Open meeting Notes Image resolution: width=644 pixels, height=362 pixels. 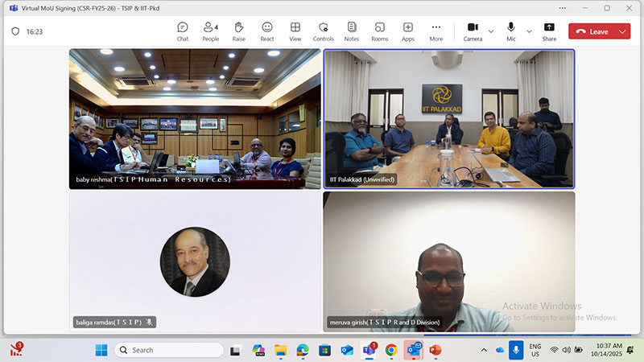(x=352, y=31)
